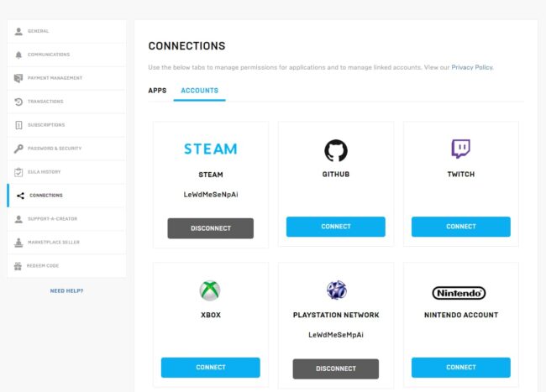Image resolution: width=546 pixels, height=392 pixels.
Task: Open Password & Security settings
Action: tap(54, 149)
